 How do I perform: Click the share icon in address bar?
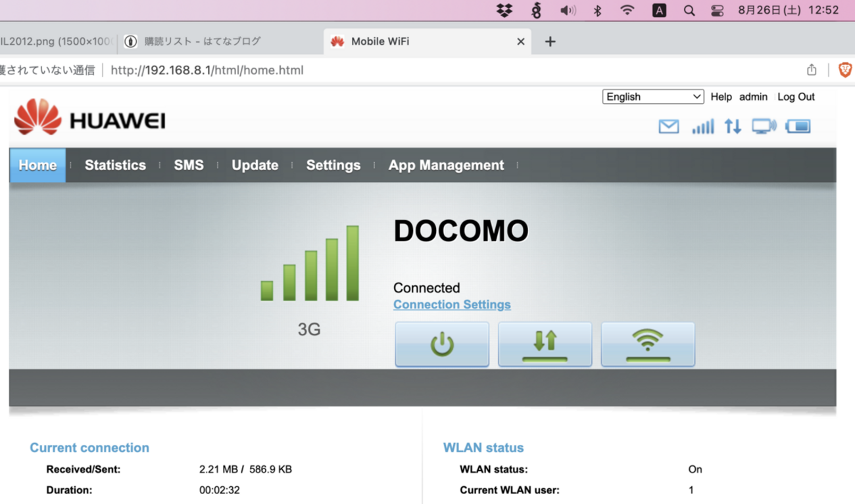tap(812, 70)
